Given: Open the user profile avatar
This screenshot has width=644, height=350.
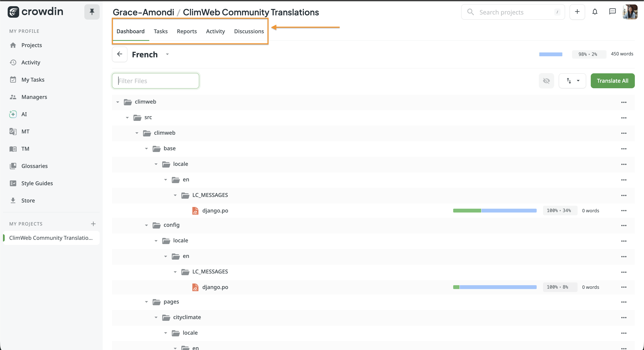Looking at the screenshot, I should click(x=630, y=12).
